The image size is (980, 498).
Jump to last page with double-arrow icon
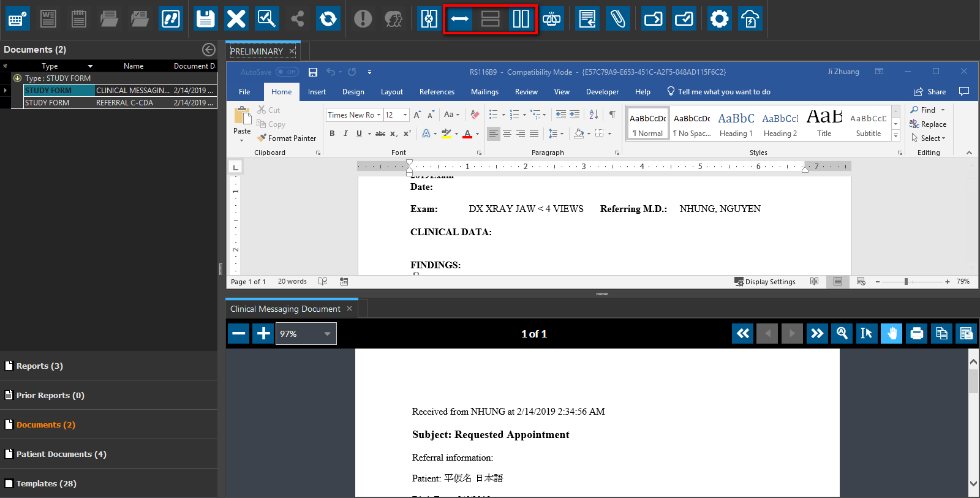click(x=817, y=334)
